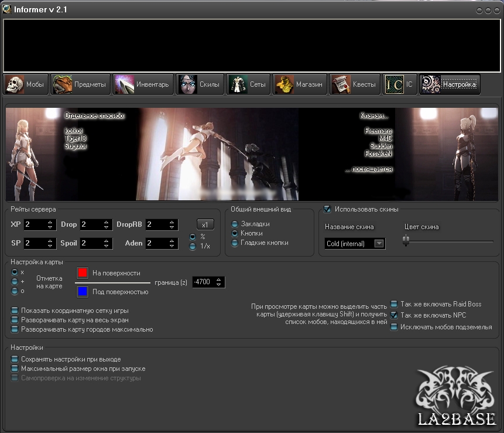Switch to the Предметы tab

[80, 84]
